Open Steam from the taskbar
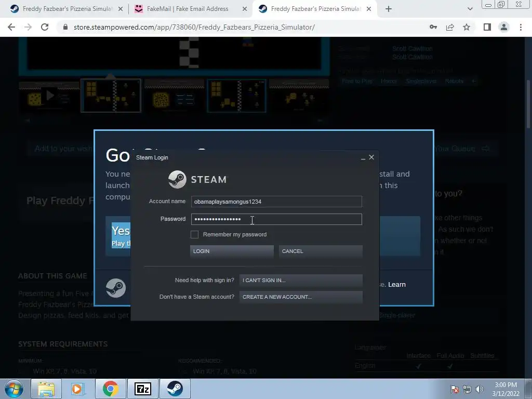 click(x=175, y=389)
